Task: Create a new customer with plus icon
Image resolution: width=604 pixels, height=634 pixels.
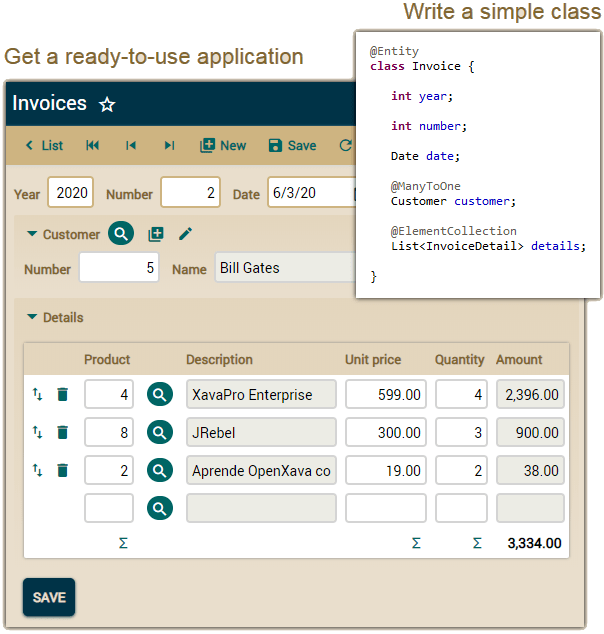Action: [x=156, y=234]
